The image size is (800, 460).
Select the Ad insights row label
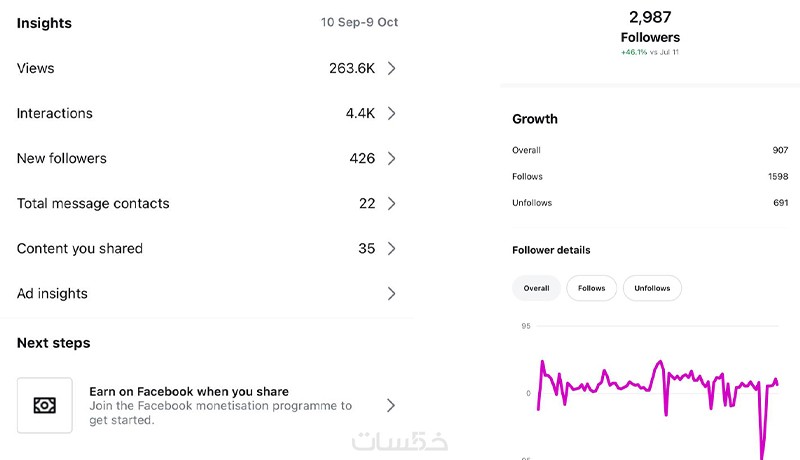pos(52,293)
